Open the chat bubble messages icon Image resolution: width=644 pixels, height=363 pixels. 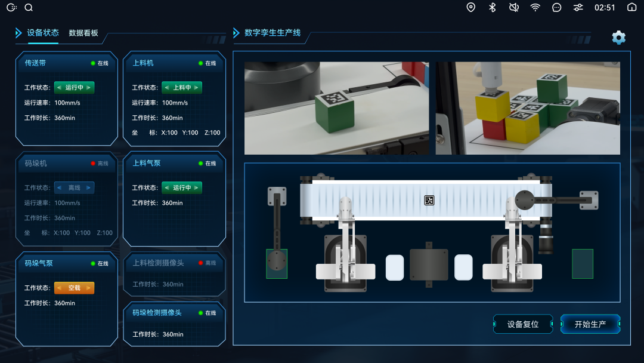[556, 7]
